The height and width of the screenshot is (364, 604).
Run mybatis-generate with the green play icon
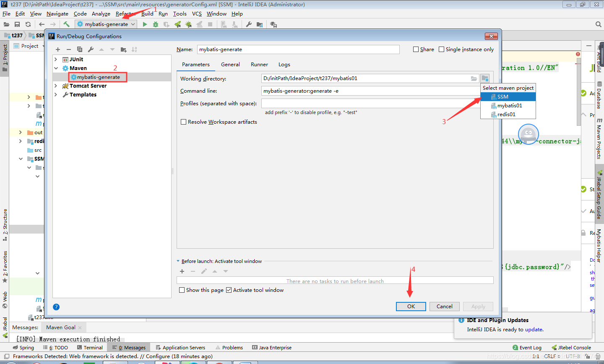pos(145,24)
